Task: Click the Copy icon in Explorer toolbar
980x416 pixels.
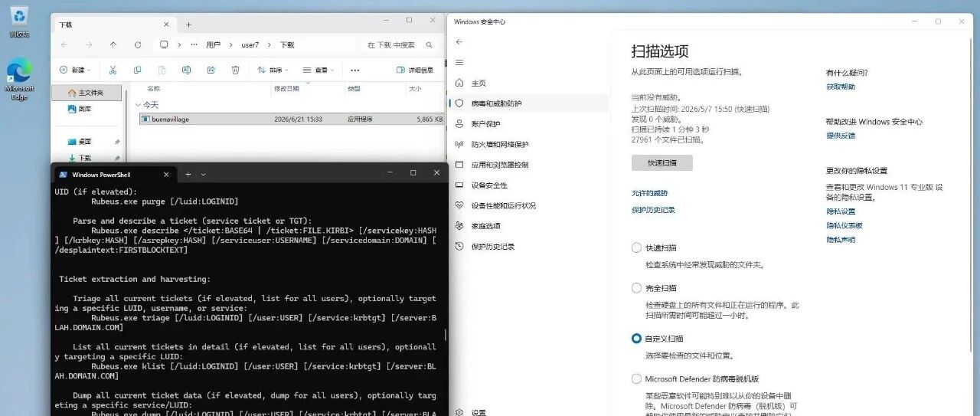Action: tap(137, 70)
